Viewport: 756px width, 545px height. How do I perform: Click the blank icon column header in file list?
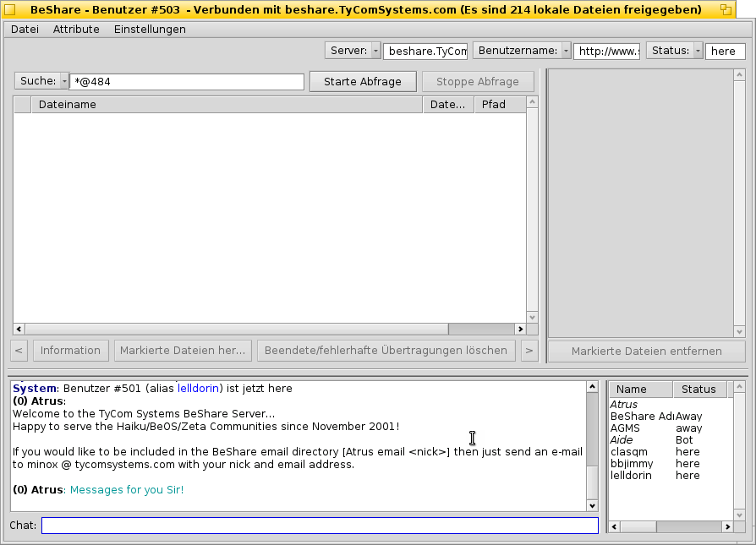(22, 105)
